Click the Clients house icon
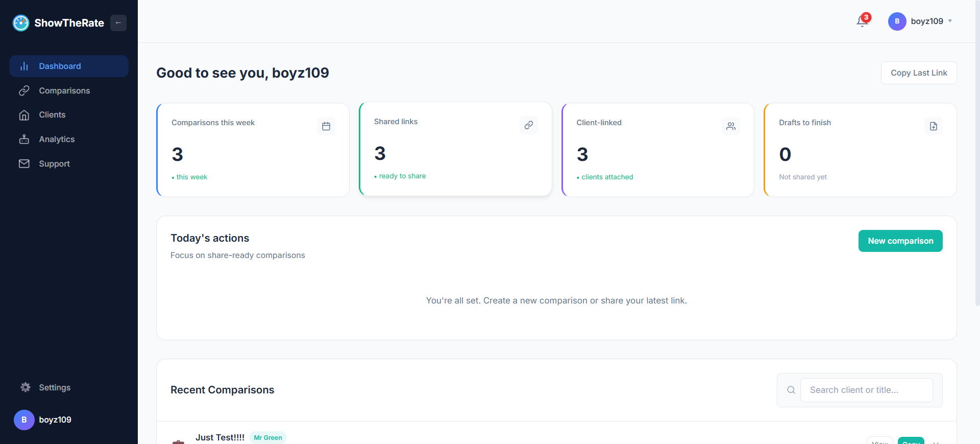This screenshot has height=444, width=980. 24,115
